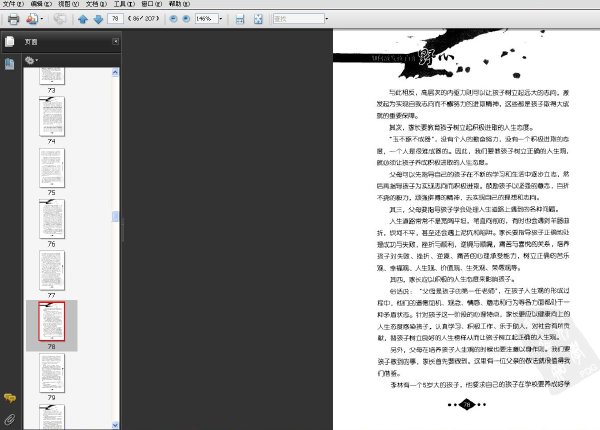Select the page 73 thumbnail
This screenshot has width=600, height=430.
point(52,76)
